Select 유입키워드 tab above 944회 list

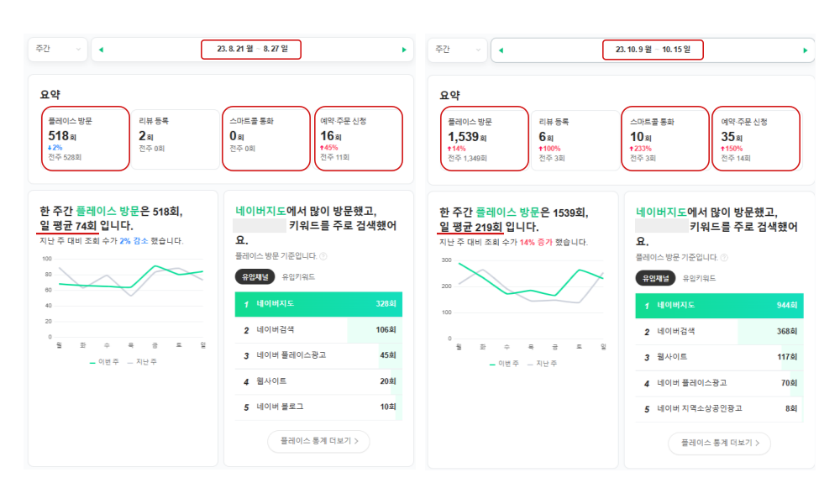click(x=699, y=278)
